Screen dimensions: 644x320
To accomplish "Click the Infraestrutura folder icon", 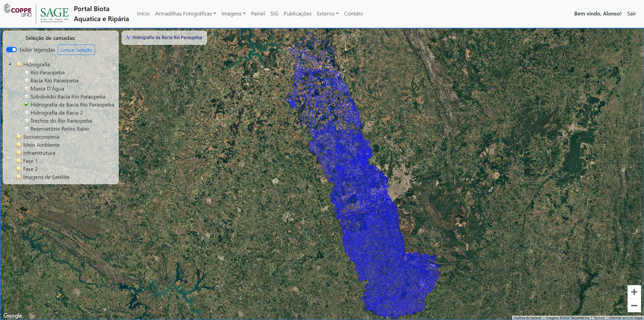I will coord(19,153).
